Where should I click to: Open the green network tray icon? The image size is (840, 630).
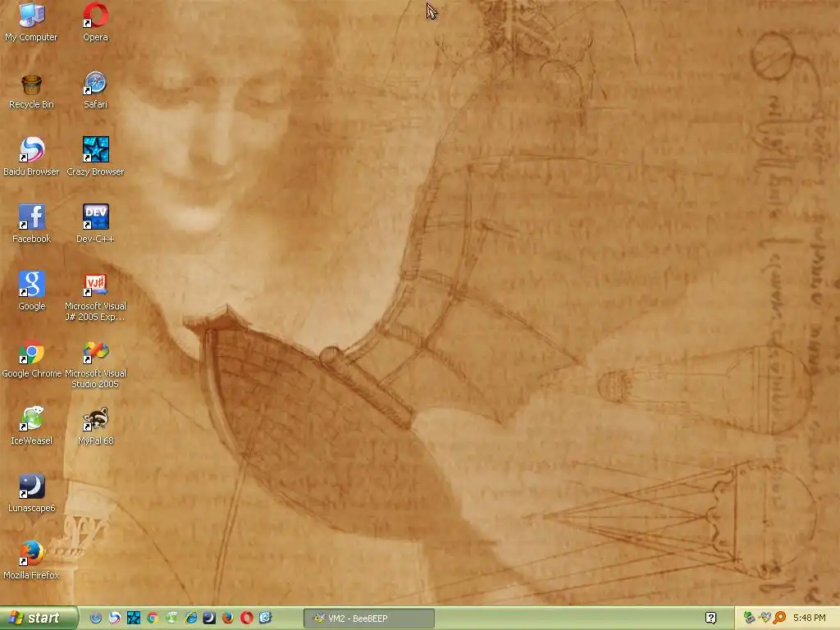tap(750, 619)
